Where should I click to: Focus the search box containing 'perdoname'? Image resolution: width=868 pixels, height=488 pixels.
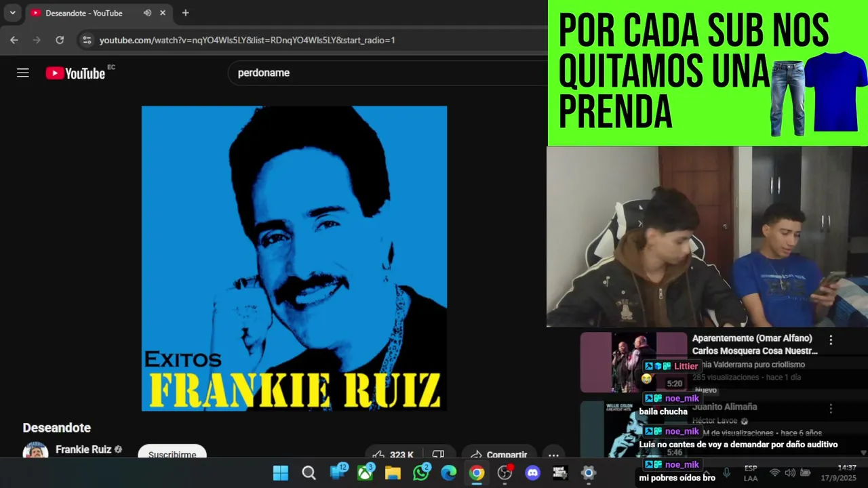[387, 73]
